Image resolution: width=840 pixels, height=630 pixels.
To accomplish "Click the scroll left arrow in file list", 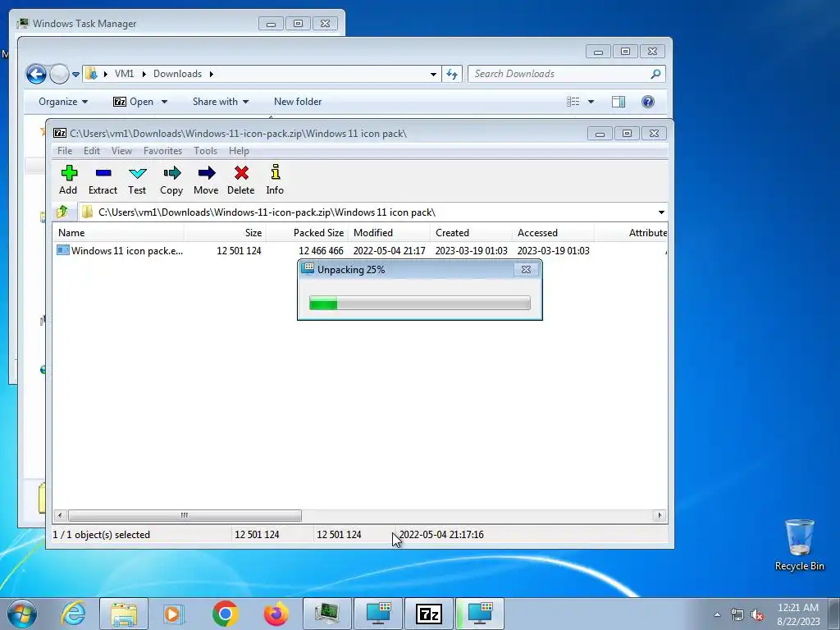I will pos(60,515).
